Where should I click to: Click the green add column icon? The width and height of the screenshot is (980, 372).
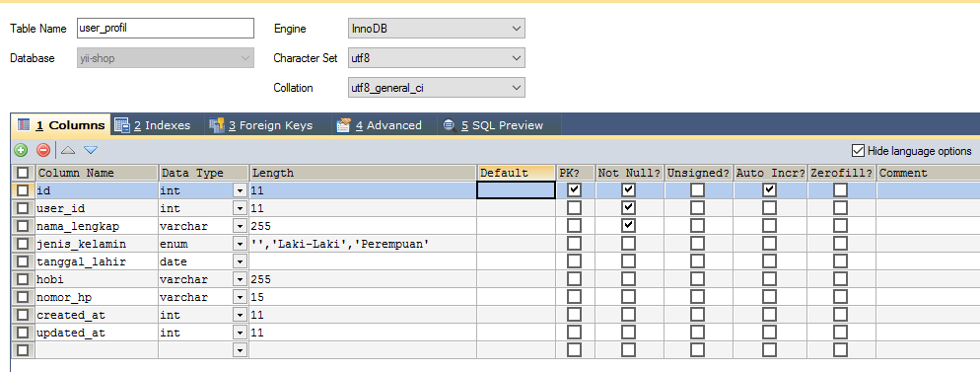click(22, 150)
